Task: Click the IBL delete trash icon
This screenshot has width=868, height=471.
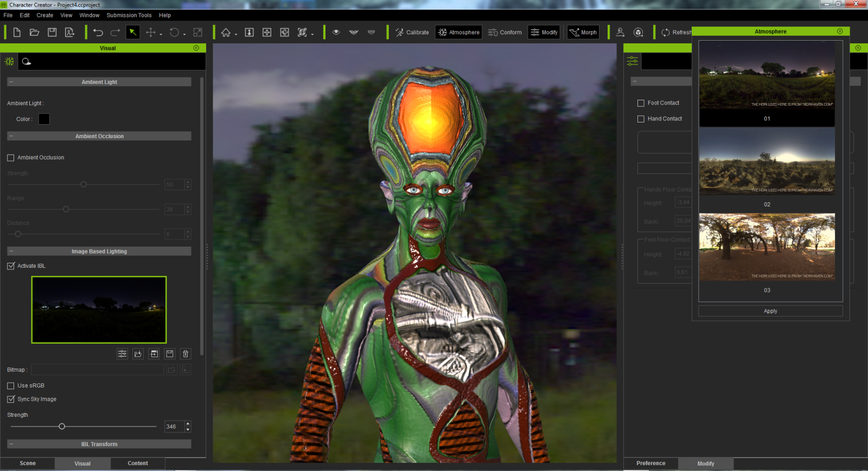Action: point(186,354)
